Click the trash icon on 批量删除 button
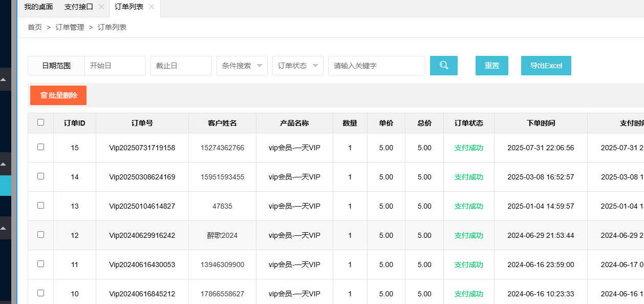This screenshot has width=644, height=304. coord(43,95)
